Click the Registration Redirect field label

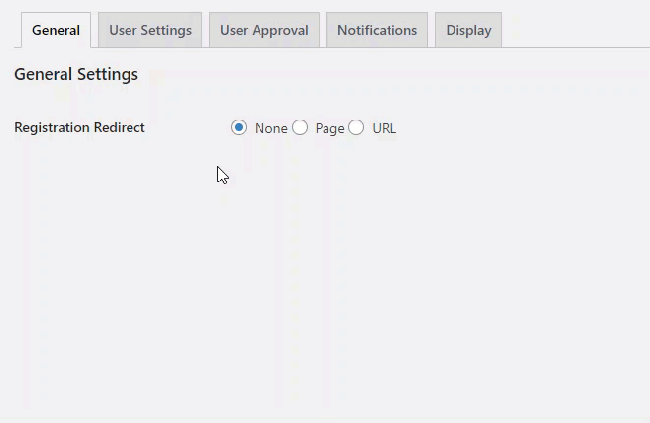(x=79, y=128)
